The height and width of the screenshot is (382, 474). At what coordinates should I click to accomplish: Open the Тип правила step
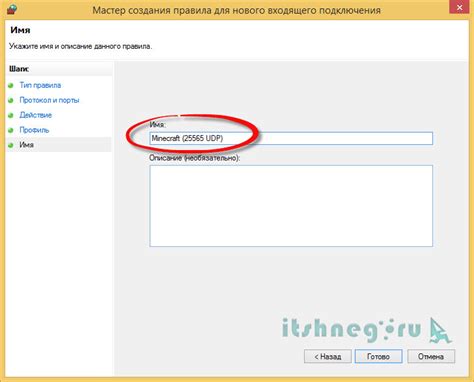point(40,85)
